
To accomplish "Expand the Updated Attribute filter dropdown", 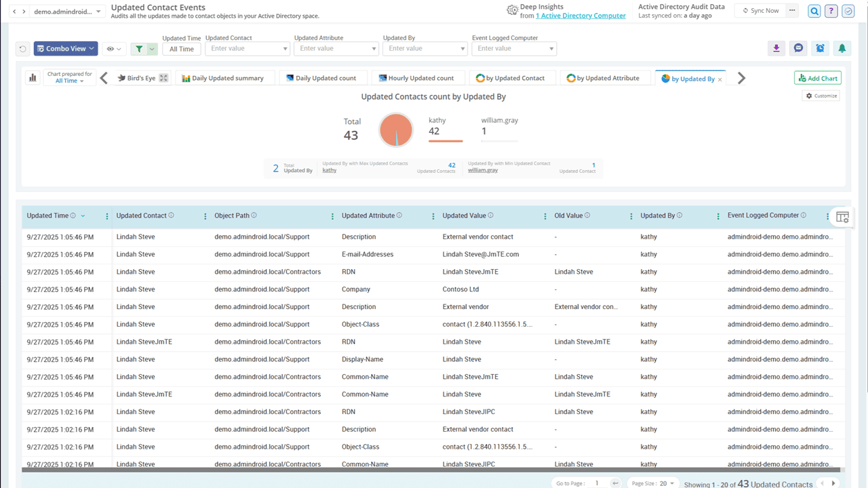I will pos(374,49).
